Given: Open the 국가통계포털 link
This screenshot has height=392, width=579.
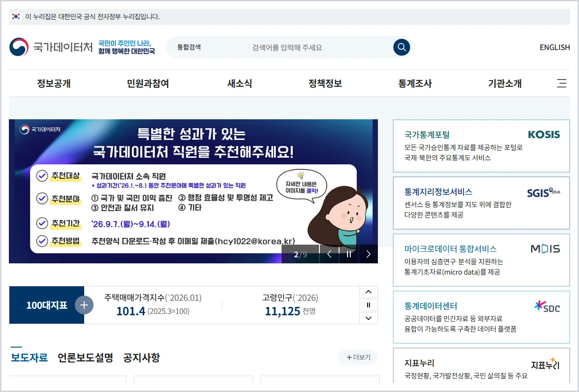Looking at the screenshot, I should [427, 135].
